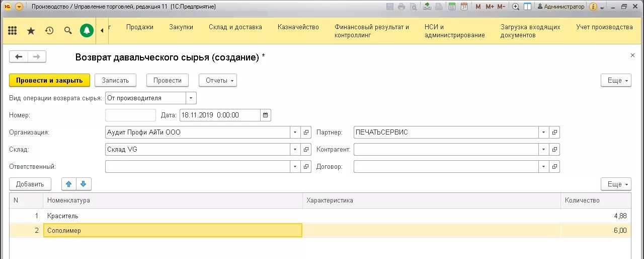Open the sections grid menu icon
Screen dimensions: 644x259
[13, 31]
